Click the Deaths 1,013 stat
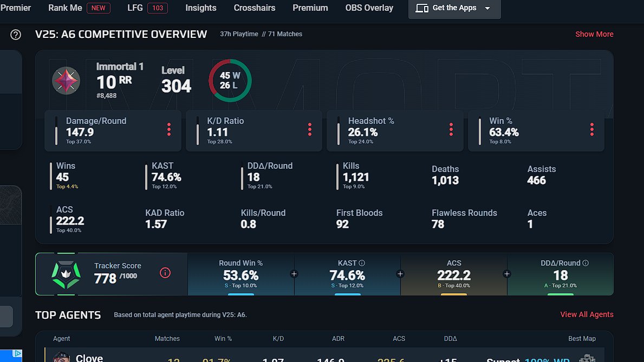 coord(445,175)
